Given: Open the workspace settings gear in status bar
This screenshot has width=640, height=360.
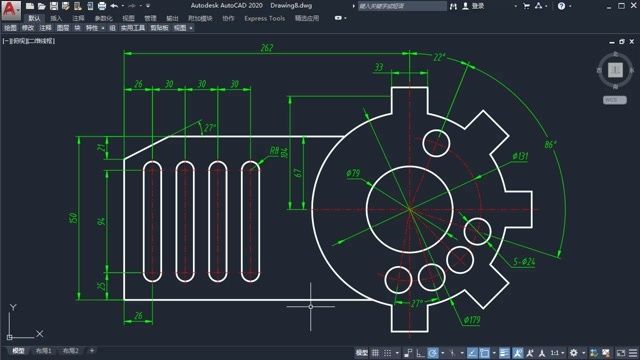Looking at the screenshot, I should 573,353.
